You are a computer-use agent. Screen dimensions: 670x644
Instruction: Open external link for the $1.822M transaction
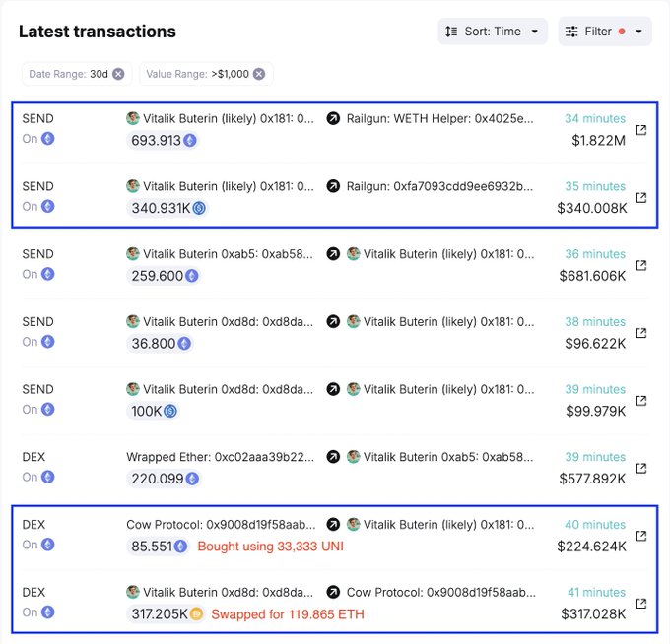click(641, 129)
